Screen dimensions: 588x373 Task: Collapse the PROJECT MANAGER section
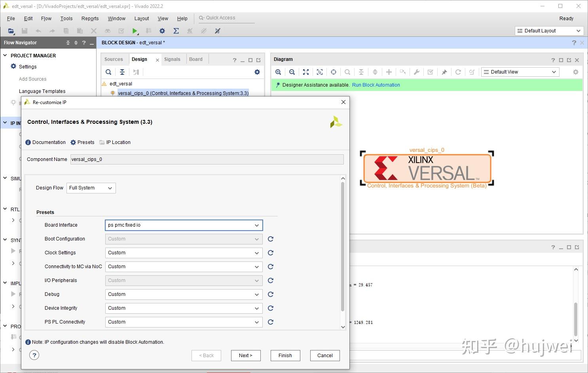(x=6, y=55)
